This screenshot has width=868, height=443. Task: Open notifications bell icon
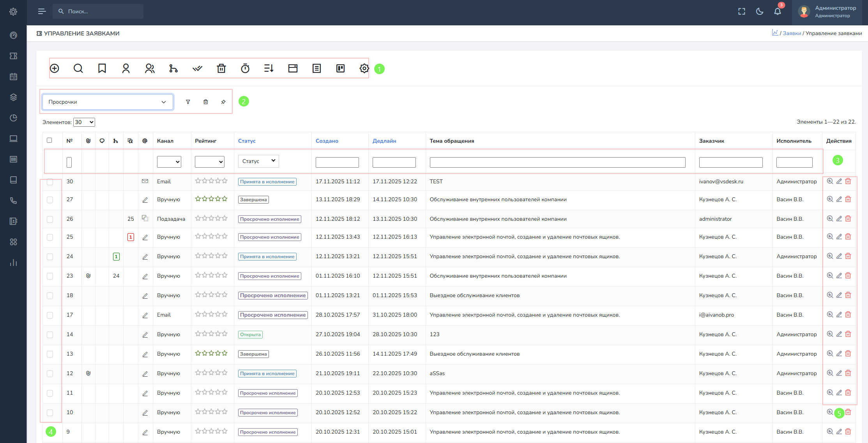[x=777, y=11]
